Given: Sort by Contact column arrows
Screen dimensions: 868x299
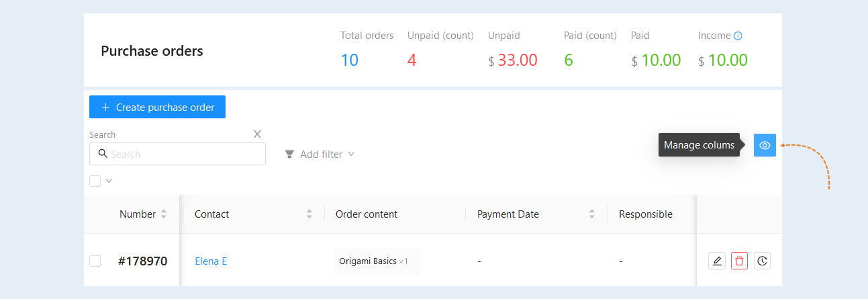Looking at the screenshot, I should tap(309, 214).
